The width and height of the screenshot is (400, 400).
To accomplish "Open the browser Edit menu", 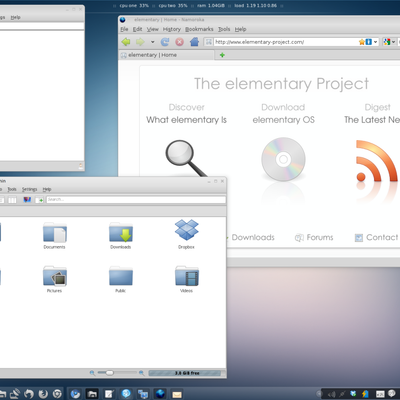I will point(137,29).
